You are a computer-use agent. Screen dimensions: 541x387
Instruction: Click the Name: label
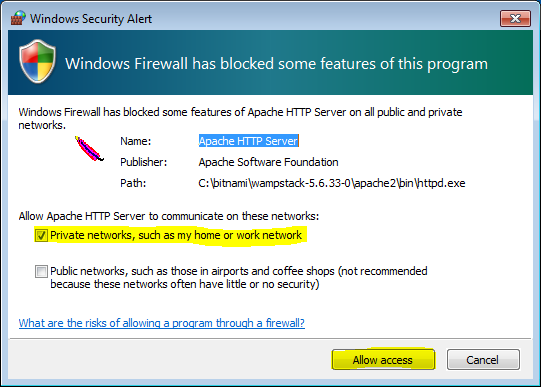coord(136,141)
